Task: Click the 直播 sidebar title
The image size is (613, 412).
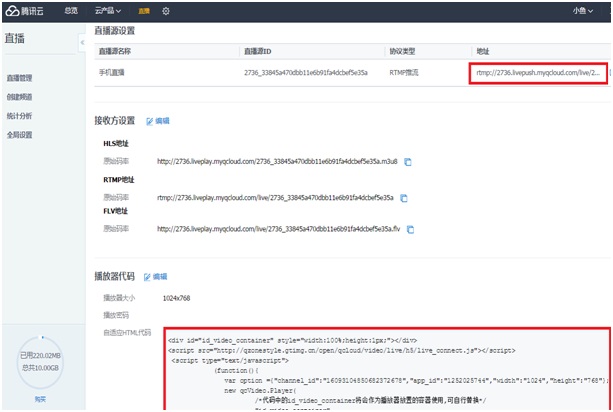Action: (15, 38)
